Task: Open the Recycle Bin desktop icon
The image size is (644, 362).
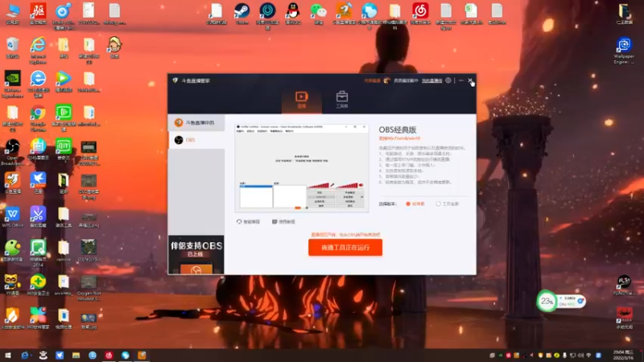Action: click(13, 47)
